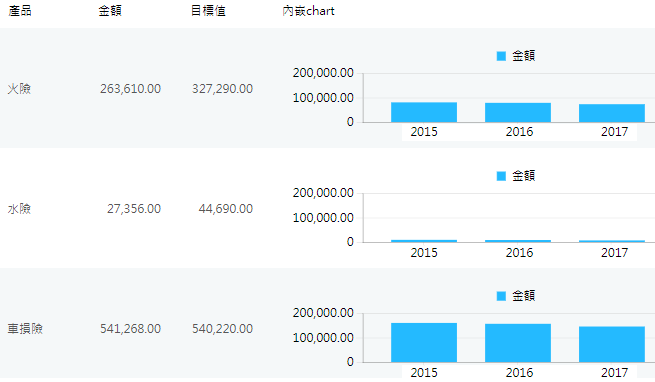Click the 目標值 column header
655x382 pixels.
tap(208, 11)
